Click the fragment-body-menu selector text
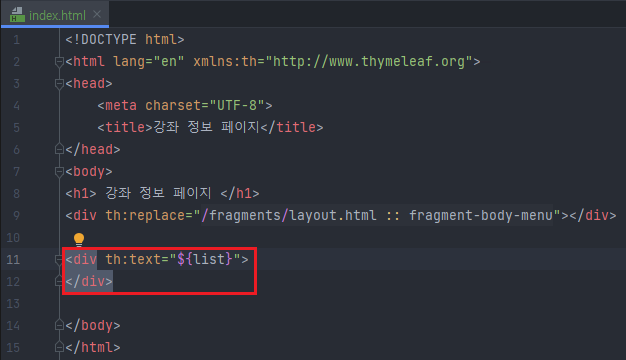626x360 pixels. coord(481,216)
